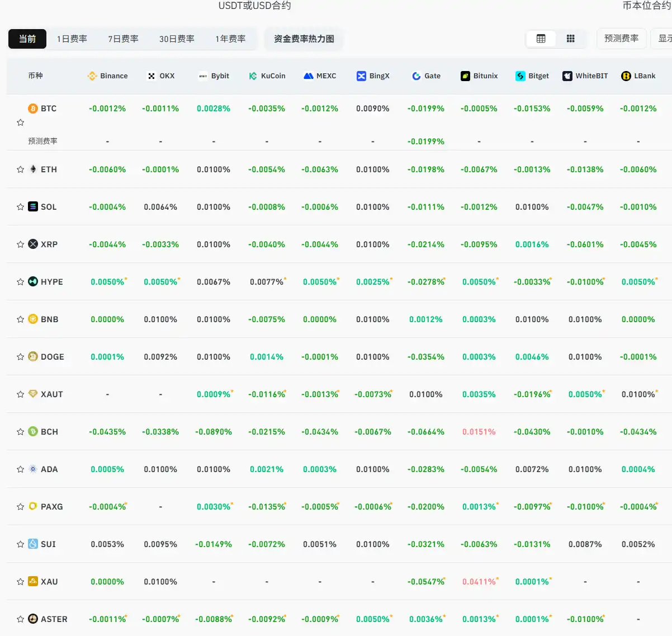Click the MEXC exchange logo icon
Viewport: 672px width, 636px height.
point(308,76)
